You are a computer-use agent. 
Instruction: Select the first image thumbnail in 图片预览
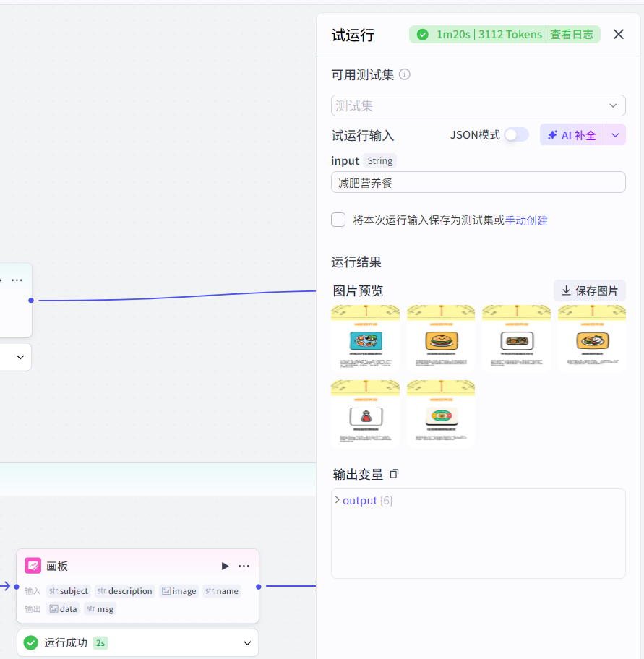pos(365,337)
